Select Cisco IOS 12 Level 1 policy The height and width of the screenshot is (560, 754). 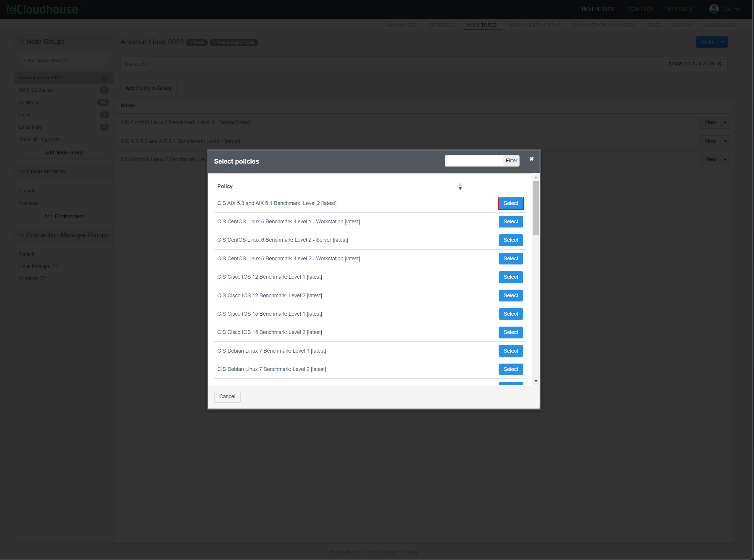[510, 277]
